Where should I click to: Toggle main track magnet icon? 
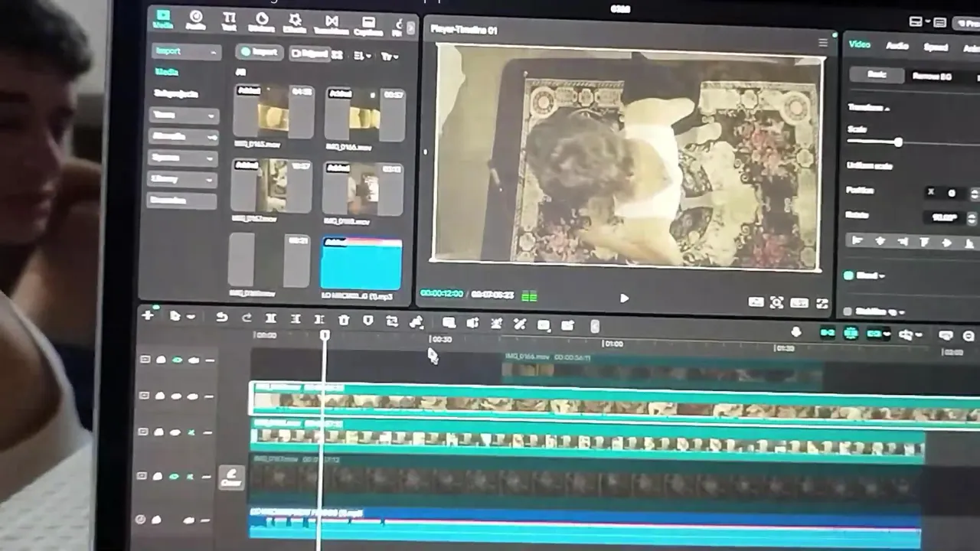coord(828,333)
